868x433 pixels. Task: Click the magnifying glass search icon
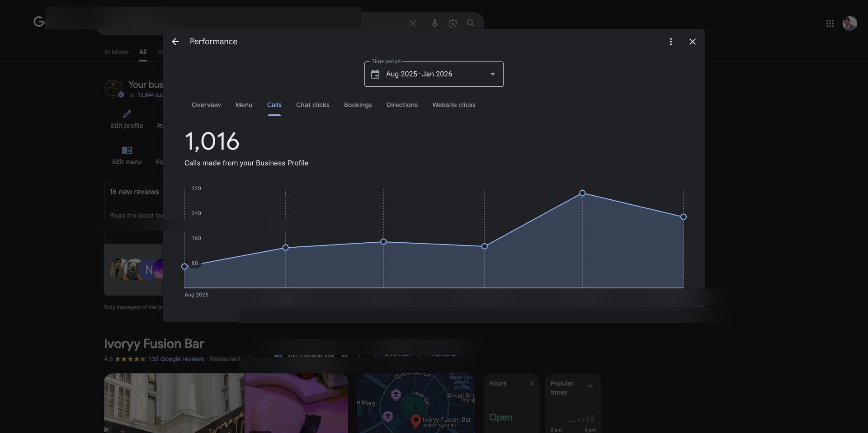point(471,24)
